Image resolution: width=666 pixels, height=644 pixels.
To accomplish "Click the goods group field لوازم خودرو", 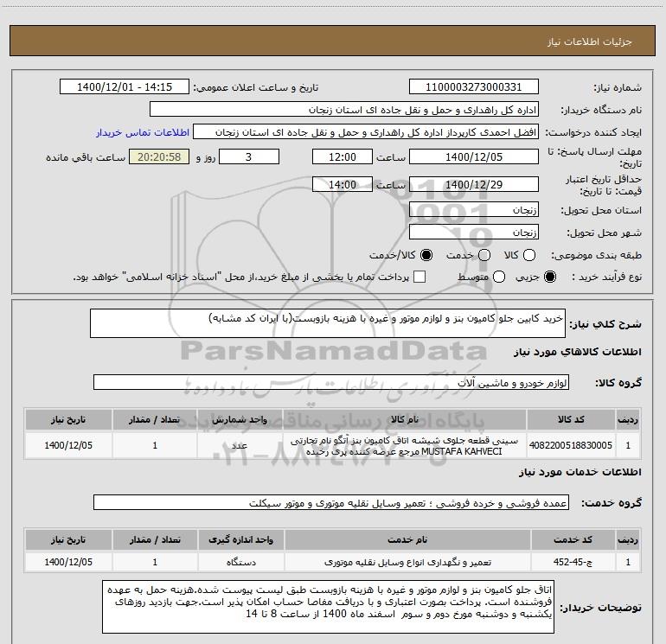I will (331, 382).
